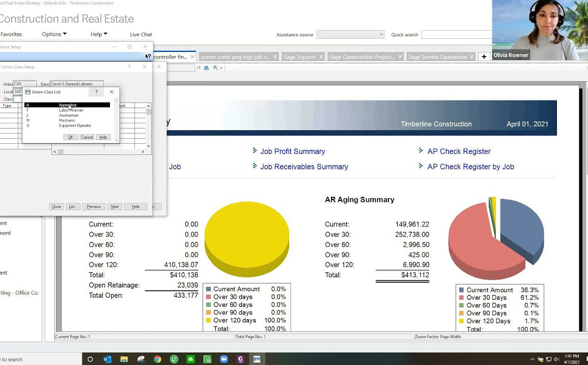Click Next in Union Class Setup

pos(115,206)
